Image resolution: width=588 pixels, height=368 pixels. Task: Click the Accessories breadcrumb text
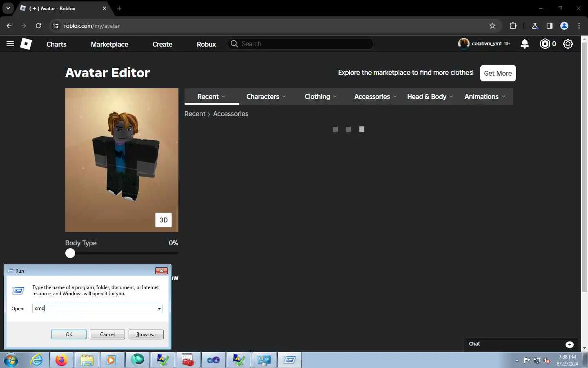(x=231, y=114)
